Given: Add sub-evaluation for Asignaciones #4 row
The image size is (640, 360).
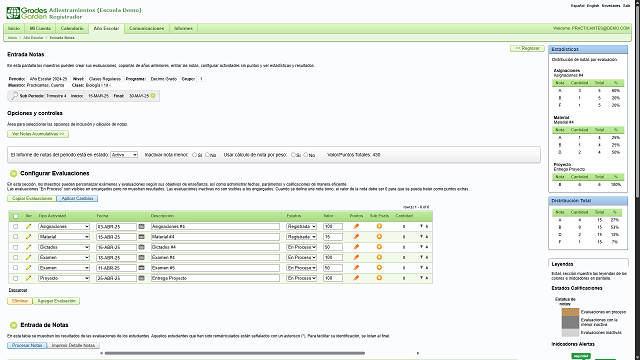Looking at the screenshot, I should click(x=379, y=226).
